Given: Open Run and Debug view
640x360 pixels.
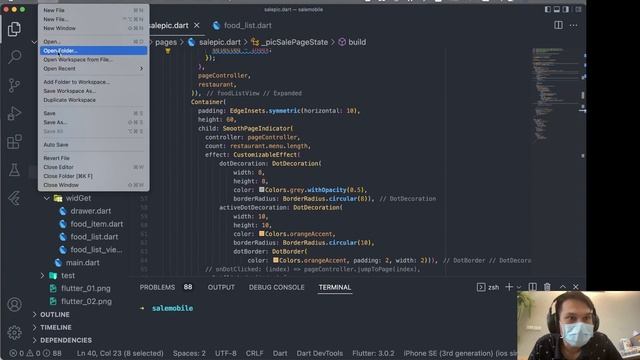Looking at the screenshot, I should 14,113.
